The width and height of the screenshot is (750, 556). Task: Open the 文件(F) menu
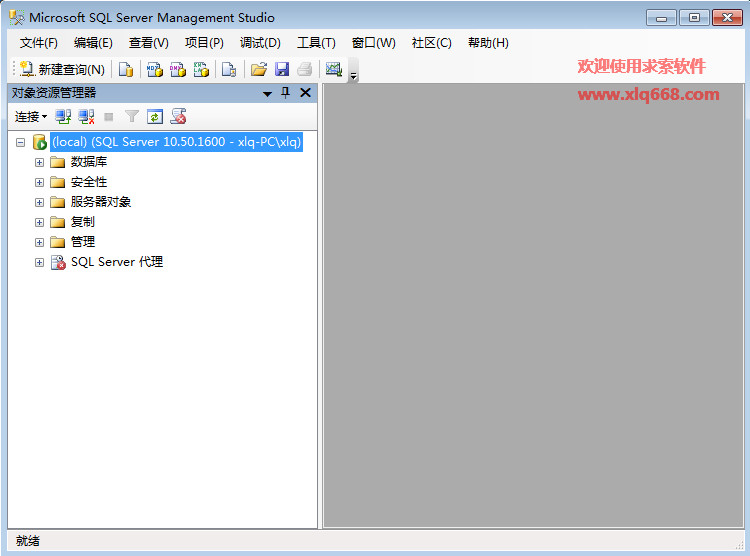tap(39, 43)
